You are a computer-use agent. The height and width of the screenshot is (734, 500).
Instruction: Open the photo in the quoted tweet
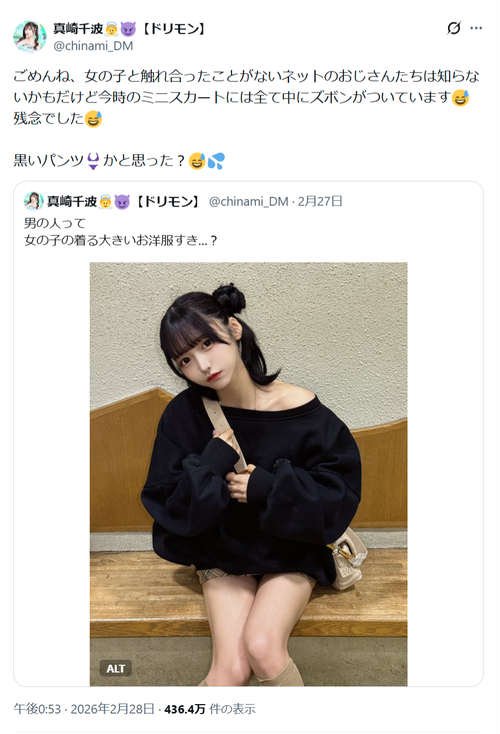pyautogui.click(x=249, y=474)
